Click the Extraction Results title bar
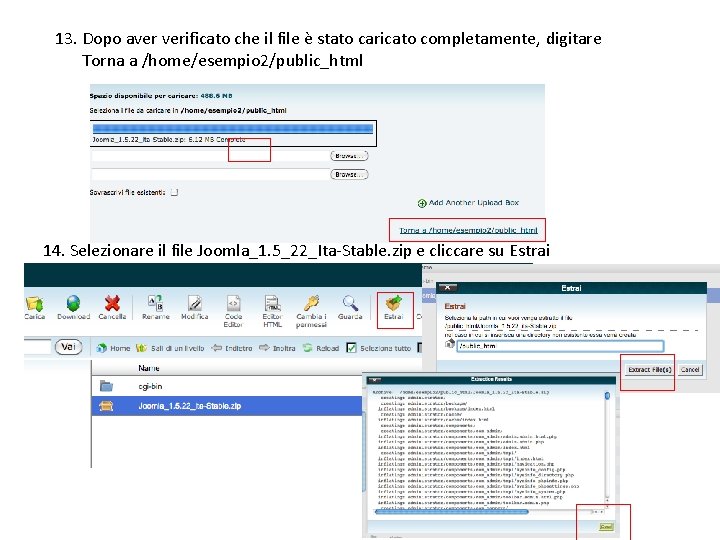Image resolution: width=720 pixels, height=540 pixels. click(x=491, y=379)
